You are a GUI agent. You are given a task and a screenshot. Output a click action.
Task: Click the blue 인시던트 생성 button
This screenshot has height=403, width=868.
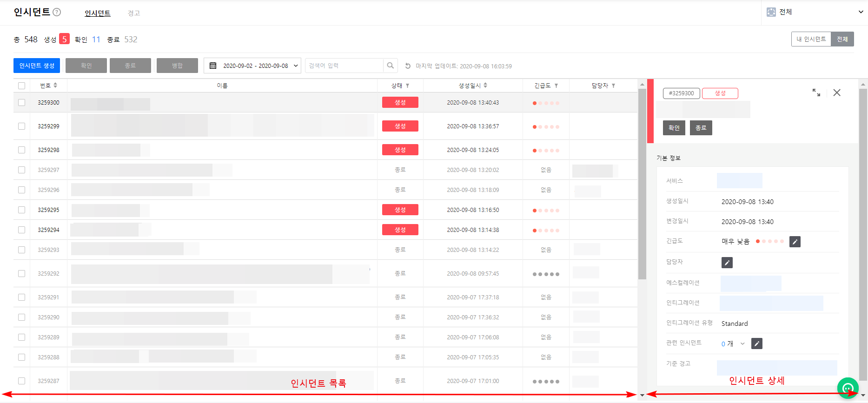click(37, 66)
